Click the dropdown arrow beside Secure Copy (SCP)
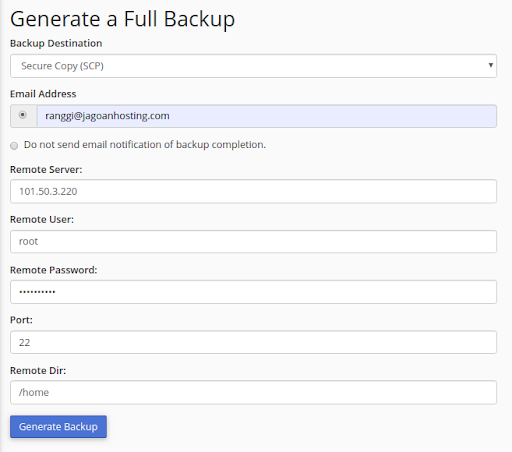The width and height of the screenshot is (512, 452). [x=491, y=65]
